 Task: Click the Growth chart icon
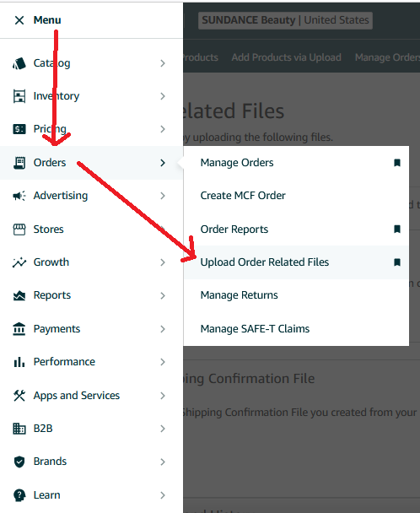(x=19, y=262)
